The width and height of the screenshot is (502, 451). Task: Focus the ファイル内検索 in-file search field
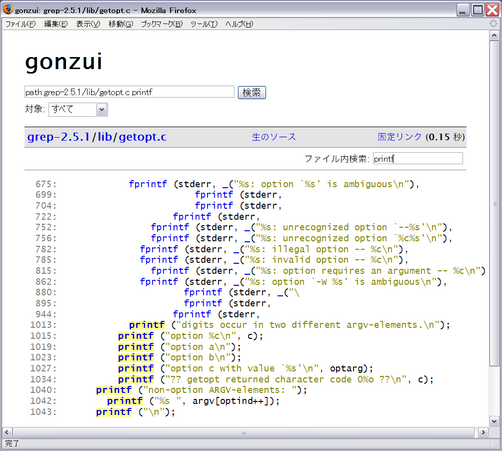click(418, 158)
